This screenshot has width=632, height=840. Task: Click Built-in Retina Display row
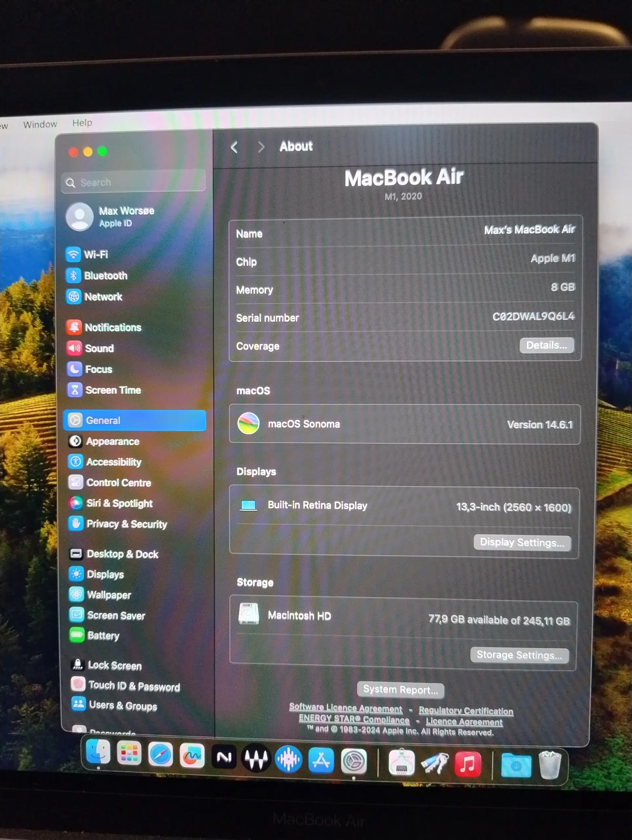pos(404,506)
